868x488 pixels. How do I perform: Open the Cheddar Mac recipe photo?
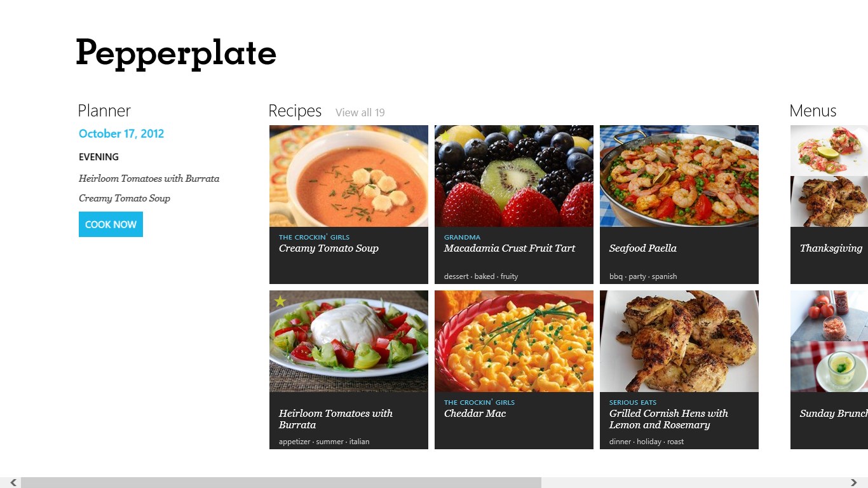tap(513, 341)
